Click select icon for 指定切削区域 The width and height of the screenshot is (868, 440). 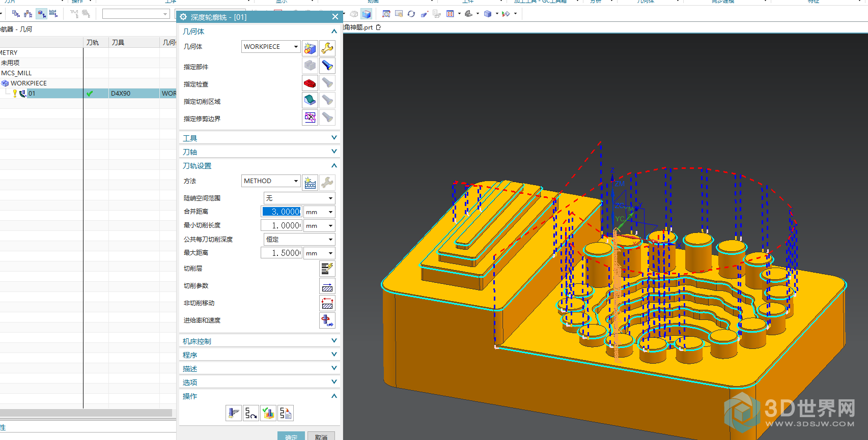(x=310, y=100)
